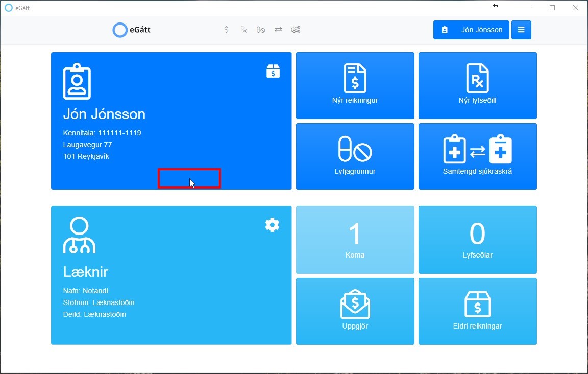The image size is (588, 374).
Task: Open the Samtengd sjúkraskrá tile
Action: (x=477, y=156)
